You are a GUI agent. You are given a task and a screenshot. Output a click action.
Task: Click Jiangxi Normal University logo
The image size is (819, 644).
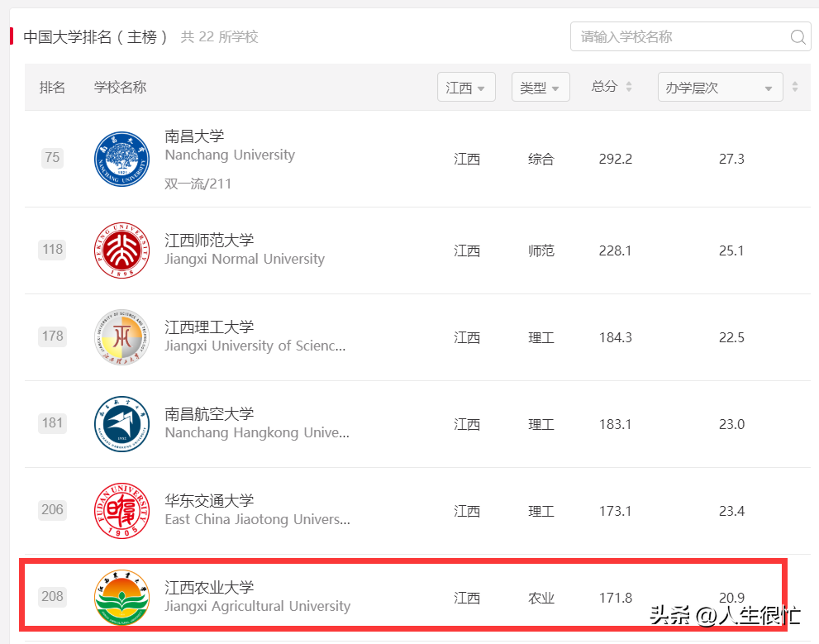pyautogui.click(x=121, y=250)
